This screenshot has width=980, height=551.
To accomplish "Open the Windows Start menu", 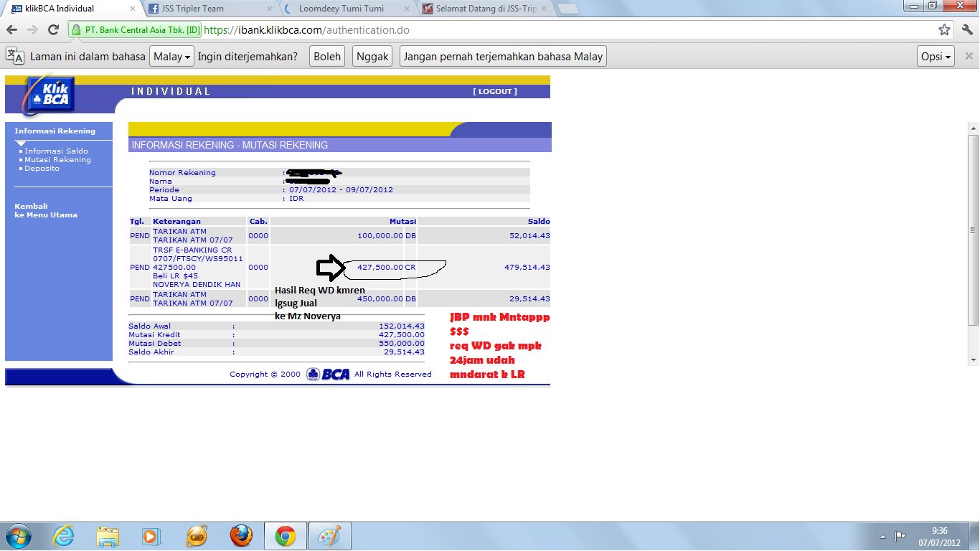I will [17, 536].
